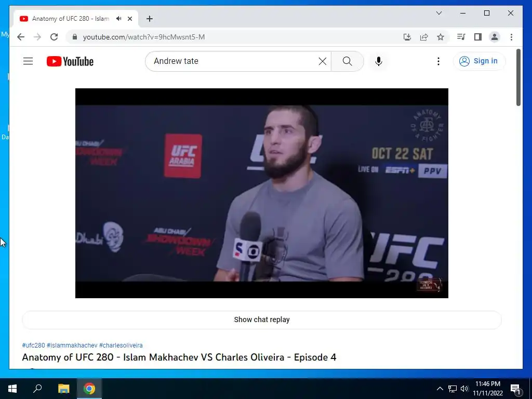This screenshot has width=532, height=399.
Task: Click Chrome icon in taskbar
Action: pos(89,389)
